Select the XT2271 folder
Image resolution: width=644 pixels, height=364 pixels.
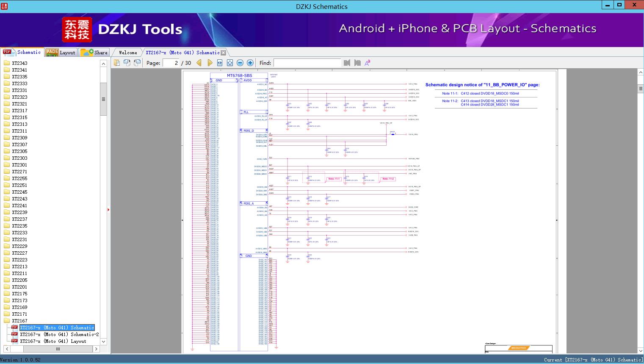point(19,172)
